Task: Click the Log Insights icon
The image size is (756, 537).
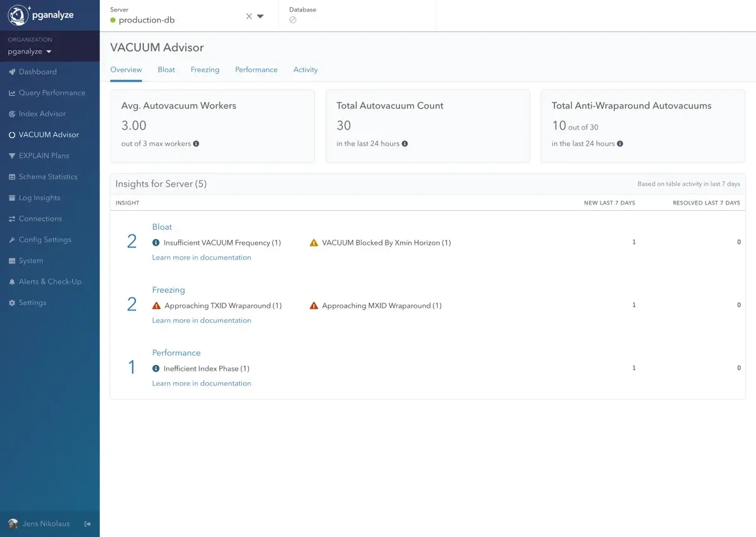Action: (12, 198)
